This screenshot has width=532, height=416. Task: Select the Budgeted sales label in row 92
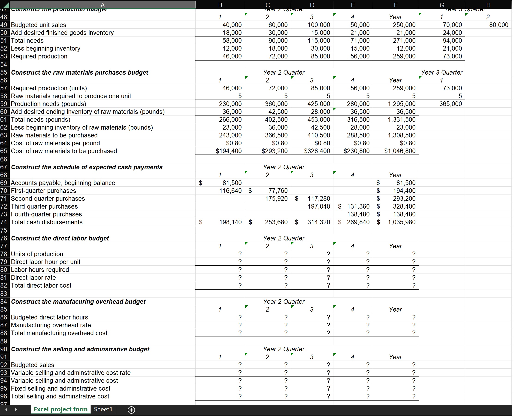(x=33, y=365)
